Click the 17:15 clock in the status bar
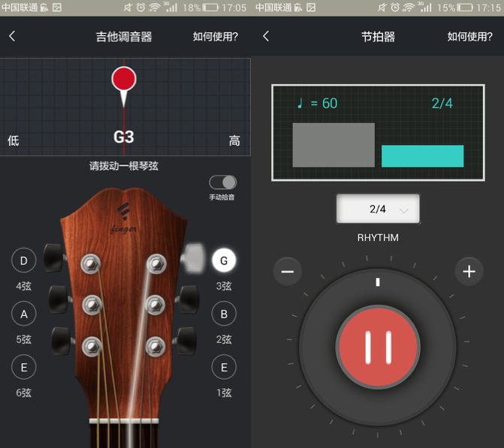 pyautogui.click(x=488, y=8)
